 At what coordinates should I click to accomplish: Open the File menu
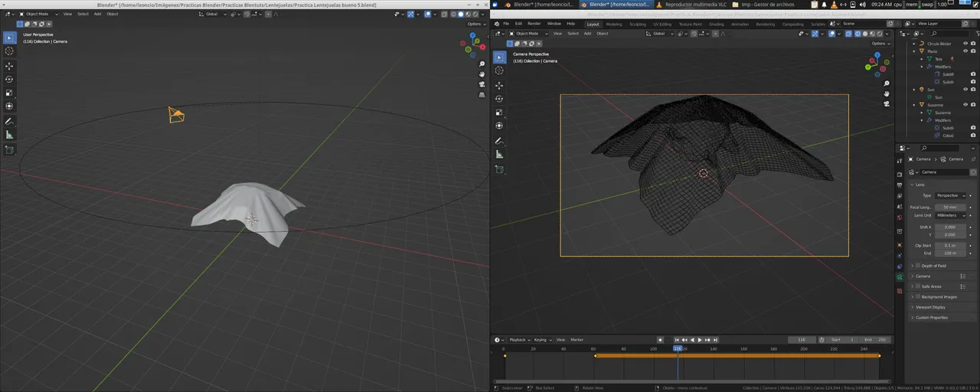506,24
